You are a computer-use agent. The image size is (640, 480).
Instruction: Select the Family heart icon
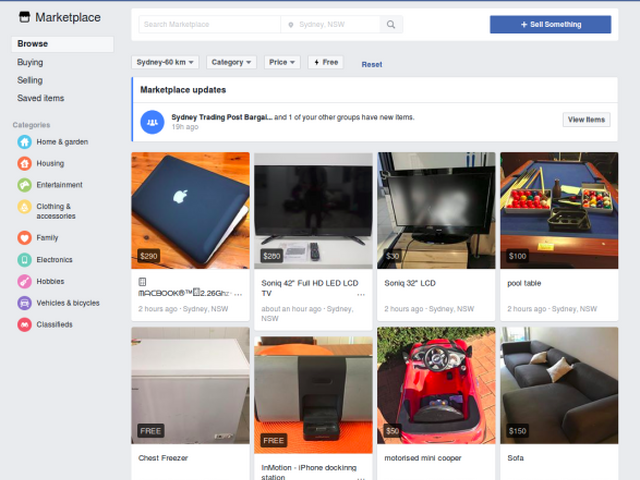click(x=24, y=238)
